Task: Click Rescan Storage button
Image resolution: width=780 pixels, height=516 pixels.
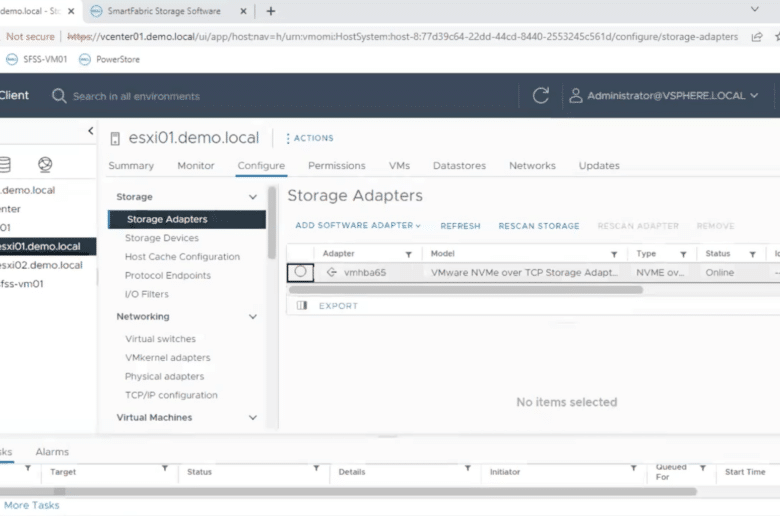Action: click(x=539, y=226)
